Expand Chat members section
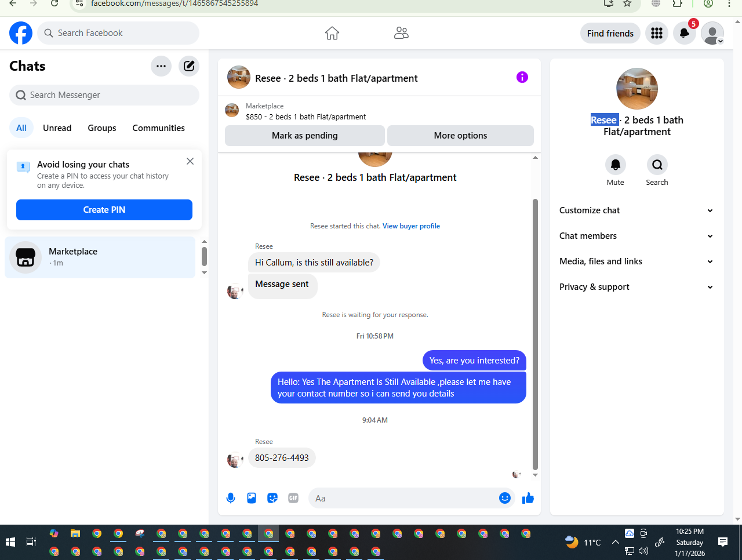The height and width of the screenshot is (560, 742). 636,236
